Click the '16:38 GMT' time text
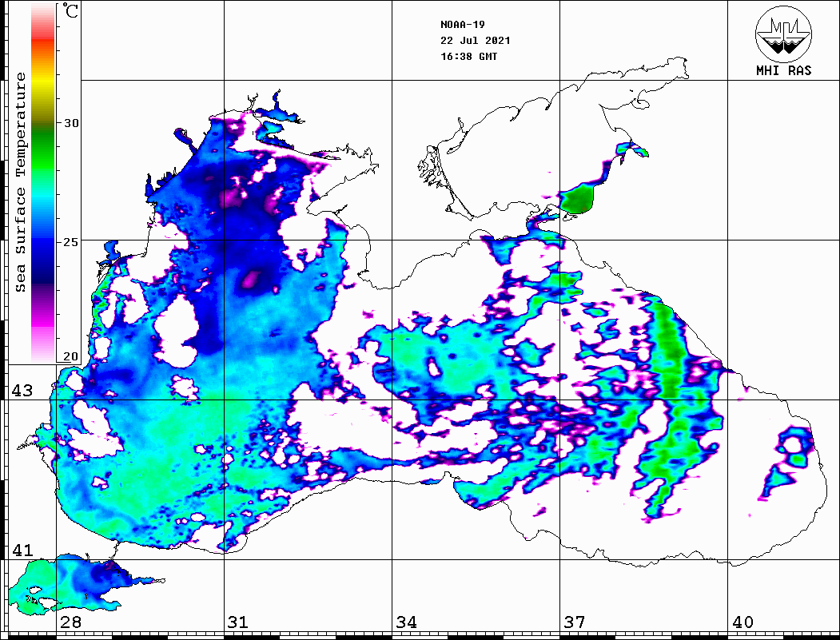The width and height of the screenshot is (840, 640). coord(468,56)
